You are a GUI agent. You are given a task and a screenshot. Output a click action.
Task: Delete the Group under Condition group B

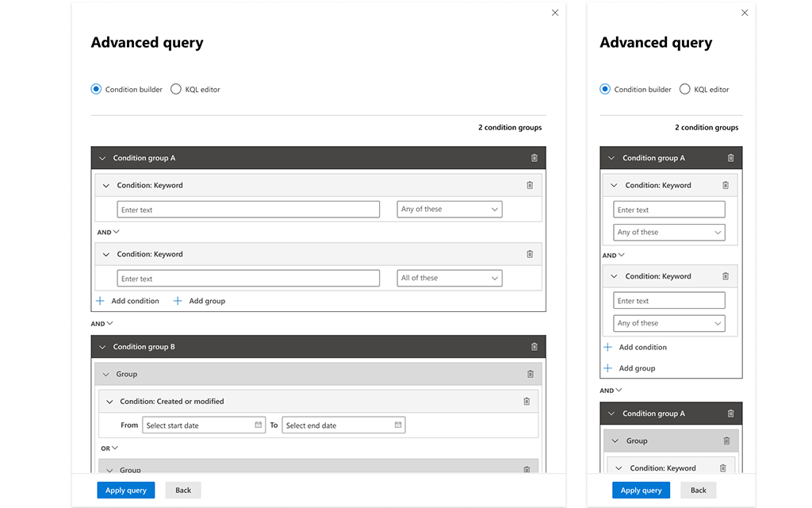coord(530,374)
